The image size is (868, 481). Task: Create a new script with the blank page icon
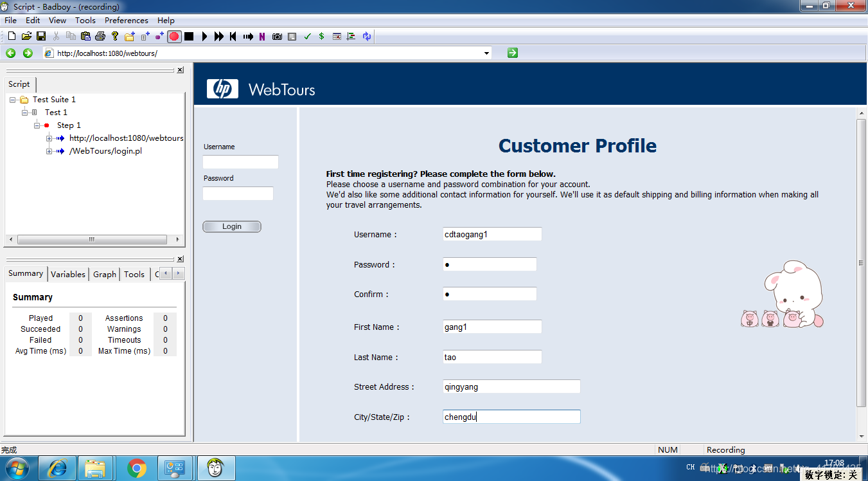click(x=12, y=37)
